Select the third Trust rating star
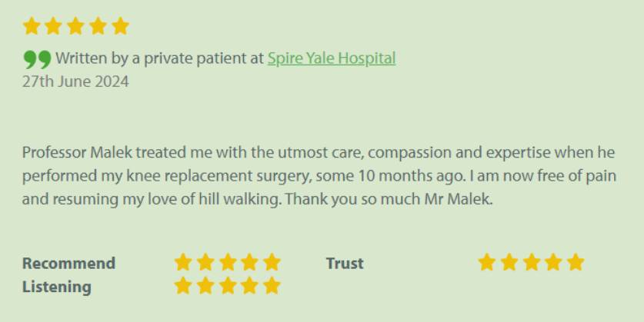This screenshot has width=644, height=322. (x=531, y=263)
